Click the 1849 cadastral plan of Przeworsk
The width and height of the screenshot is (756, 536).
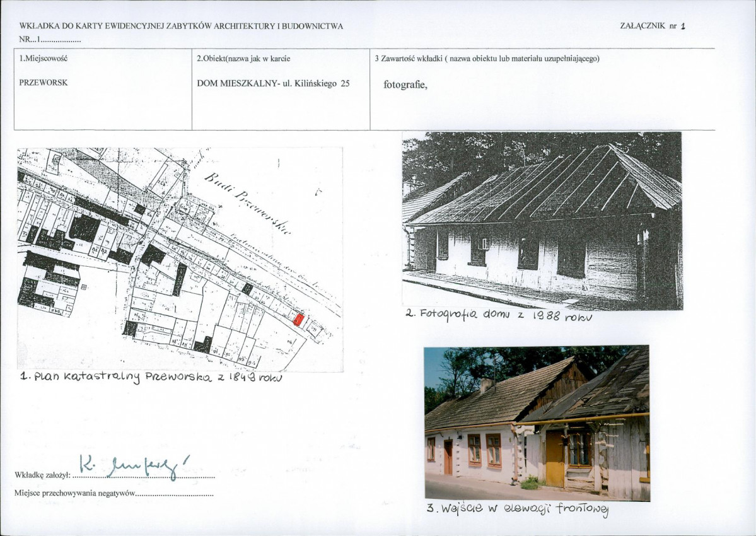pyautogui.click(x=180, y=259)
